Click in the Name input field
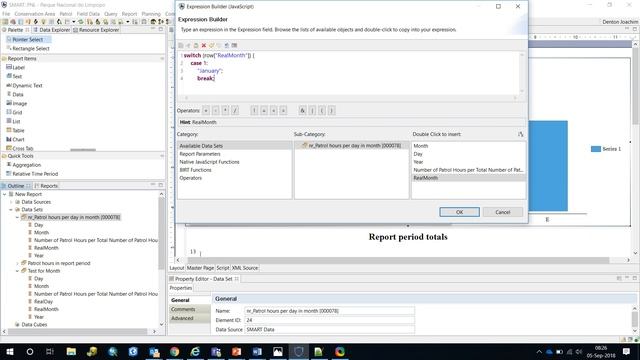The image size is (640, 360). coord(329,311)
